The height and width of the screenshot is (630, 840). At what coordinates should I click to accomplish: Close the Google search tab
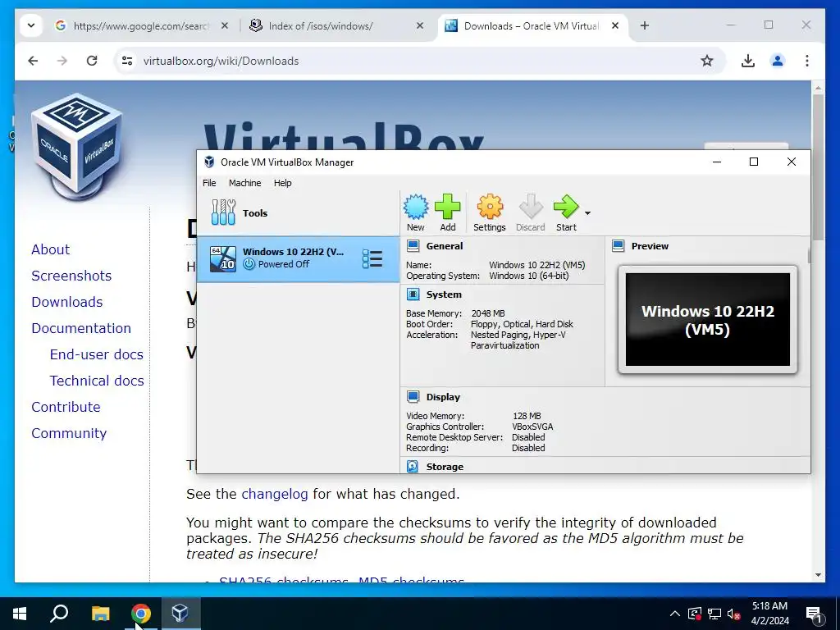click(x=225, y=25)
